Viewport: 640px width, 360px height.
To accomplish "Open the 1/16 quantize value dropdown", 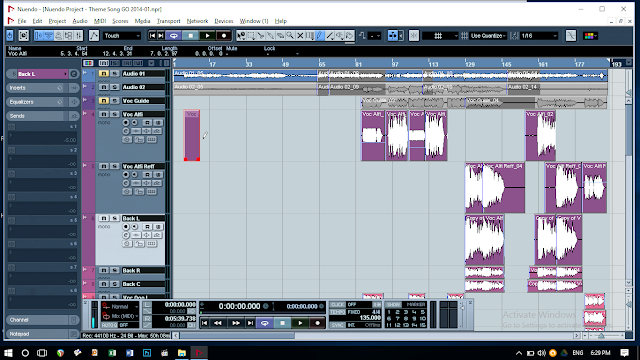I will (x=539, y=36).
